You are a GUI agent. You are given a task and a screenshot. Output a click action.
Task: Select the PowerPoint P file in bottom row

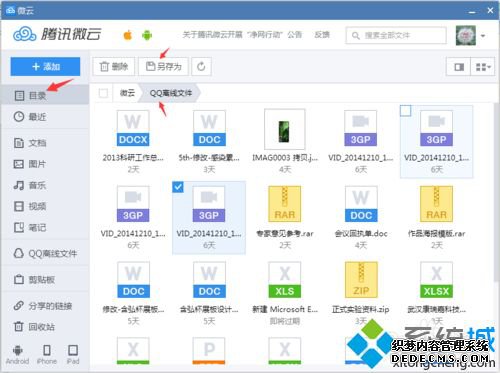pyautogui.click(x=209, y=351)
